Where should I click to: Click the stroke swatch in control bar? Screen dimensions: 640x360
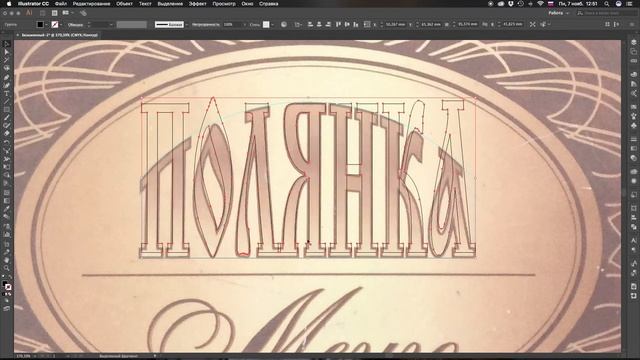[x=55, y=24]
